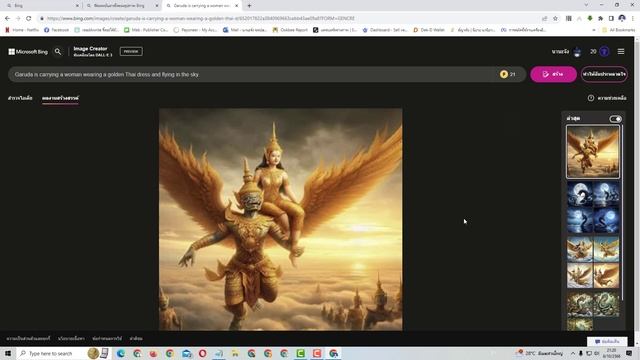Open the Home - Netflix bookmark
This screenshot has height=360, width=640.
click(x=22, y=30)
